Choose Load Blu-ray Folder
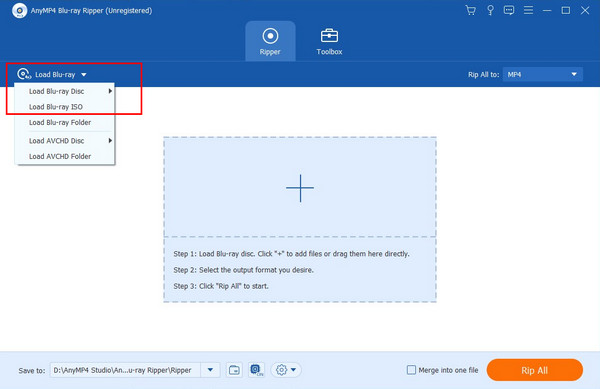Screen dimensions: 600x389 64,122
